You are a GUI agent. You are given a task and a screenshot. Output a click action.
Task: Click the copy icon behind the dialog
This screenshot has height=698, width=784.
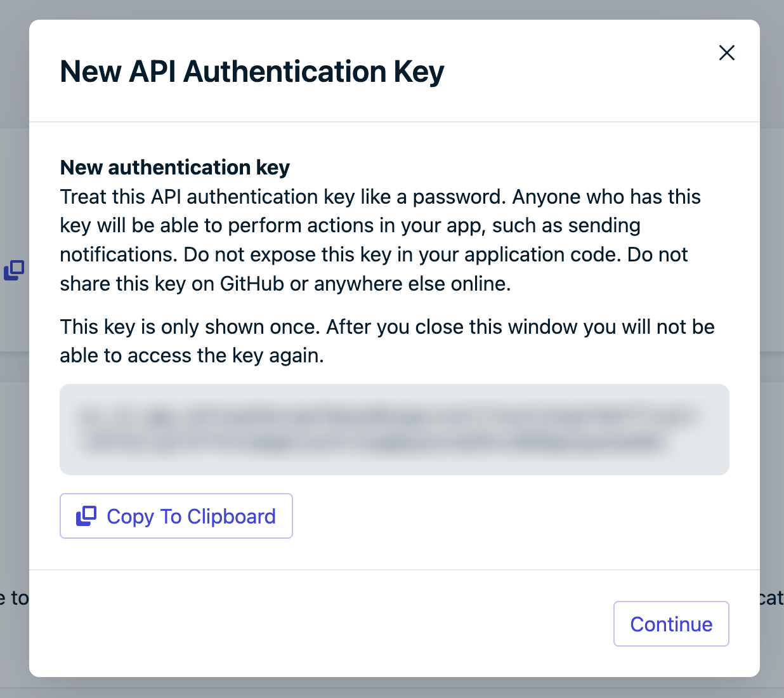[x=14, y=270]
